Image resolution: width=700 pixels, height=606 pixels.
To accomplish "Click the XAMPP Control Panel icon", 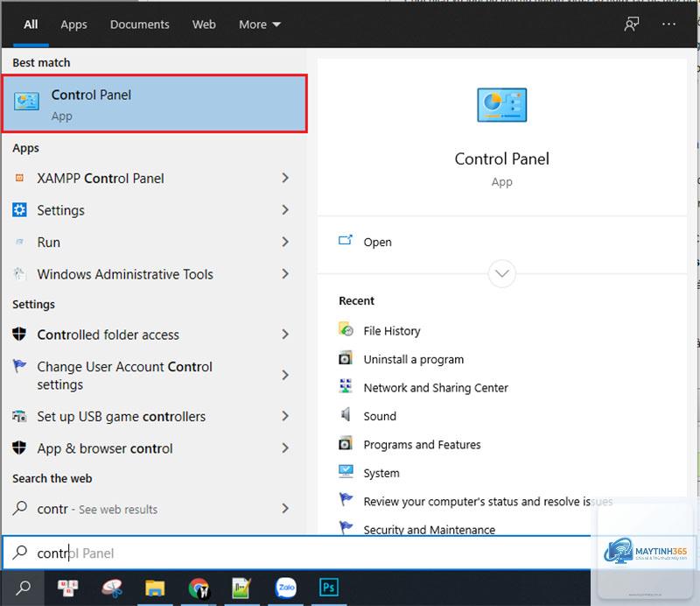I will coord(19,178).
